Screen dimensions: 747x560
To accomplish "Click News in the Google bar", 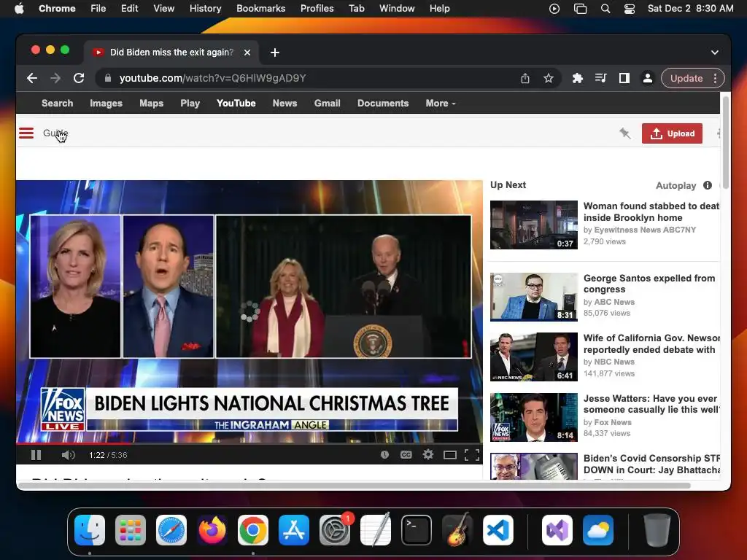I will click(285, 104).
